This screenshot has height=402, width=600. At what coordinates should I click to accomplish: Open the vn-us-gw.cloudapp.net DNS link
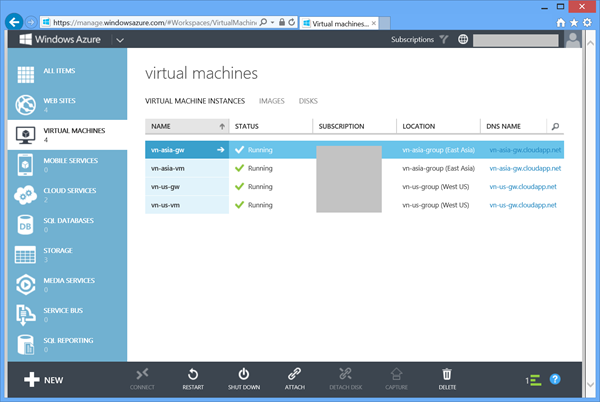click(524, 186)
